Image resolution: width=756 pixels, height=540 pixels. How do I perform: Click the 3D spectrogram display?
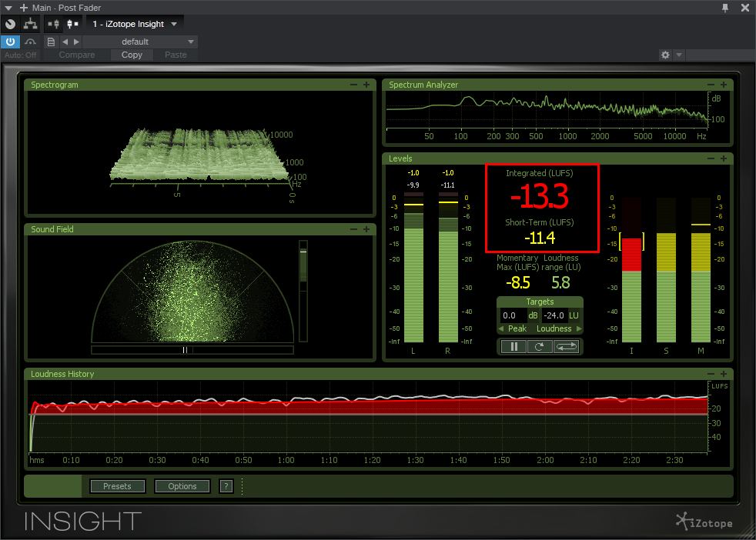[x=200, y=152]
